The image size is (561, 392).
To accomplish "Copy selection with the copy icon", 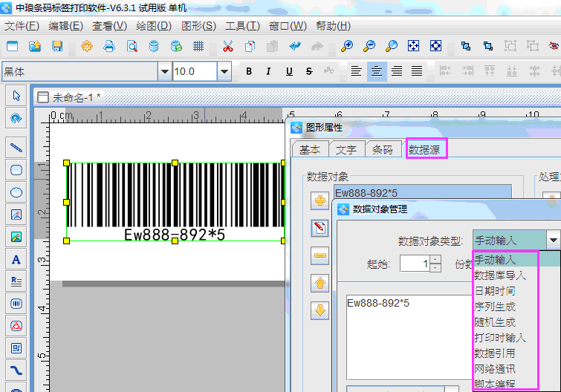I will (250, 46).
